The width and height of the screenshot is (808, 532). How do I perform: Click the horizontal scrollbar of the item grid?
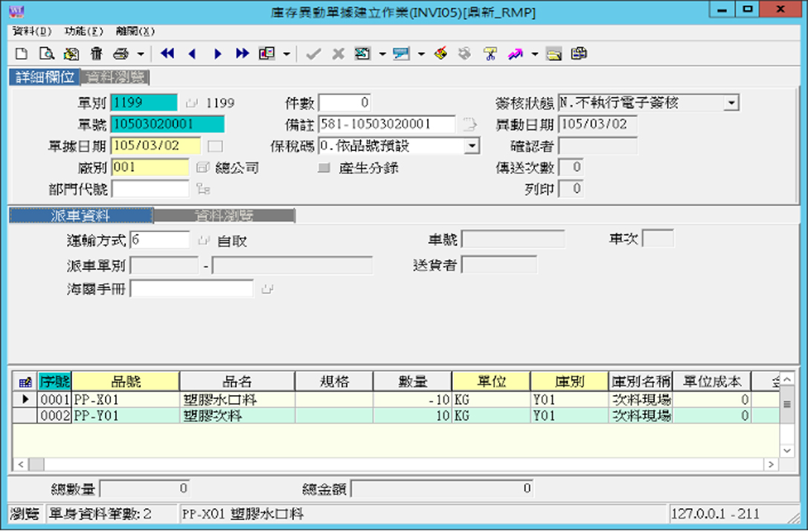click(x=394, y=464)
